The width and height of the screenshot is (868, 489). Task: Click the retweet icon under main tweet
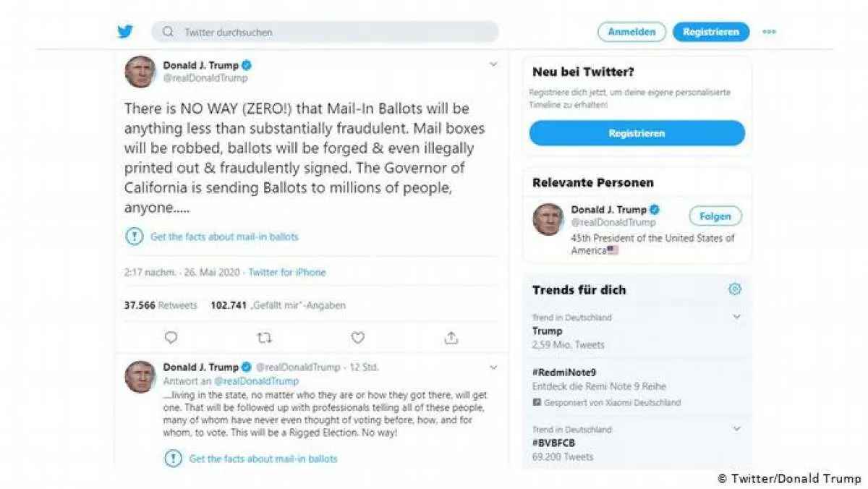265,338
